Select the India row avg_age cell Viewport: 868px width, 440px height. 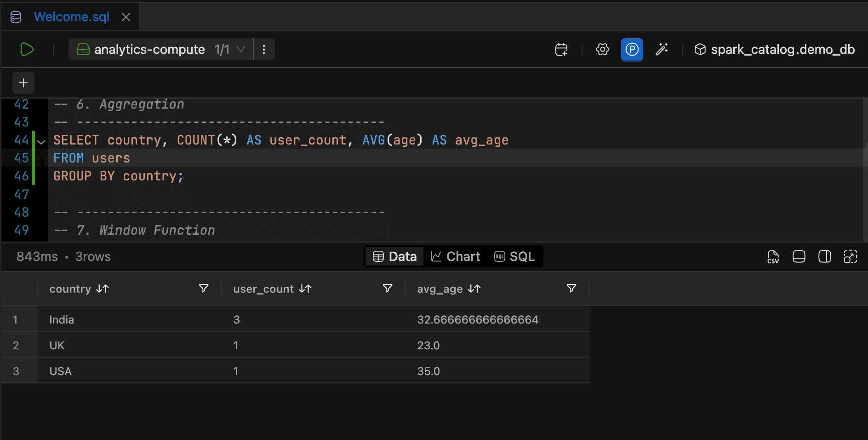point(477,319)
